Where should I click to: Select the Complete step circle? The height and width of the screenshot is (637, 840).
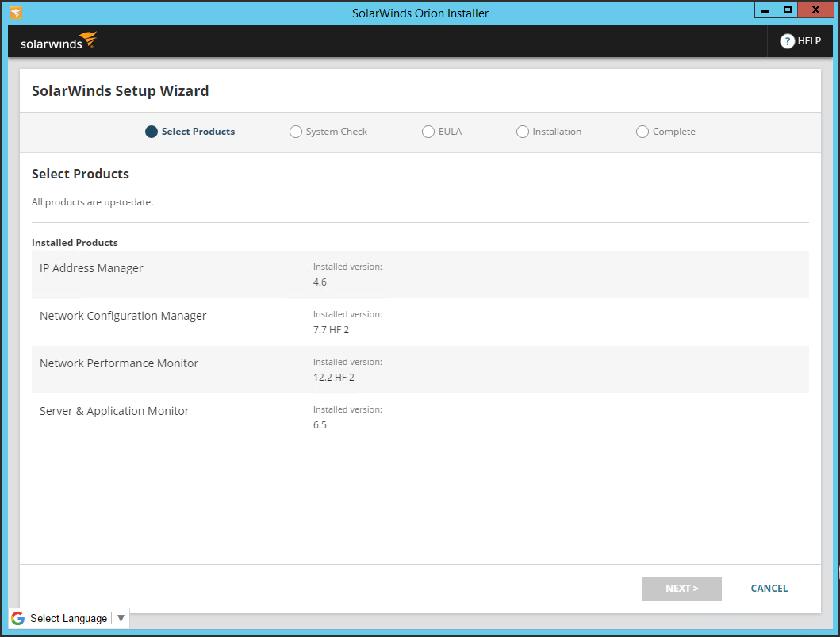pyautogui.click(x=642, y=132)
